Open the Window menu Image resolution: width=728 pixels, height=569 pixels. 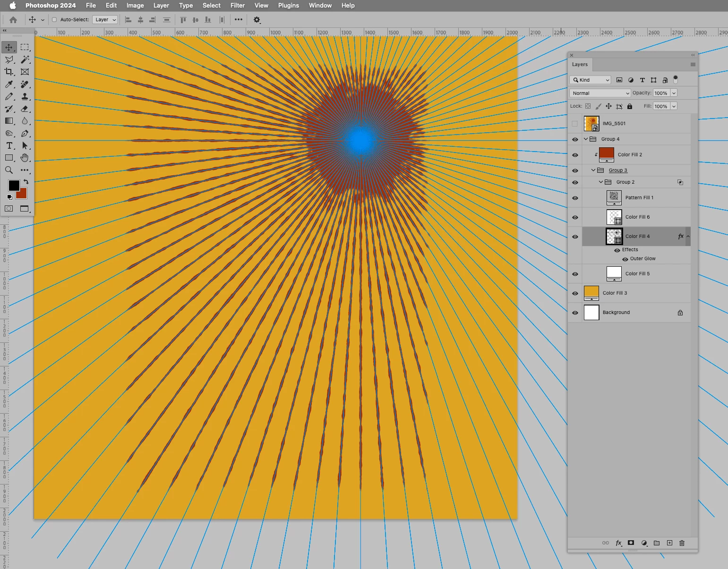pos(320,5)
